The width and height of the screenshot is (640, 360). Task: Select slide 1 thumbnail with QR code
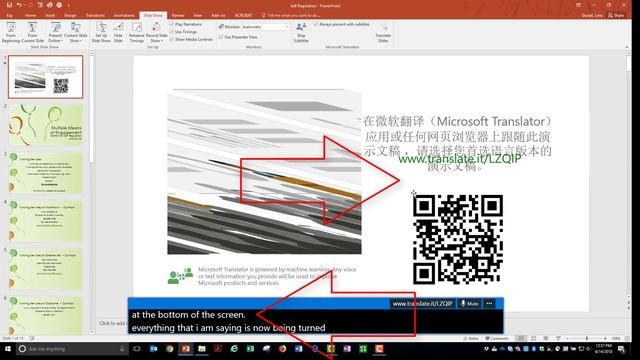click(46, 77)
